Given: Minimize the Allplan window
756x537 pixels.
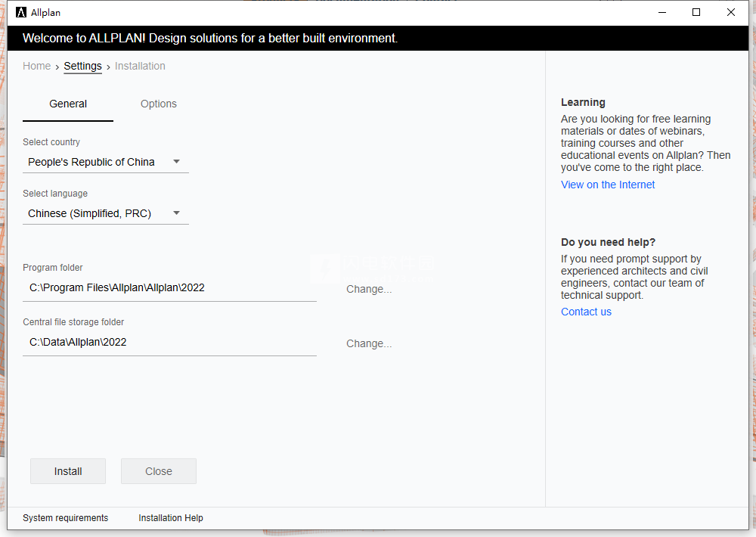Looking at the screenshot, I should (662, 13).
